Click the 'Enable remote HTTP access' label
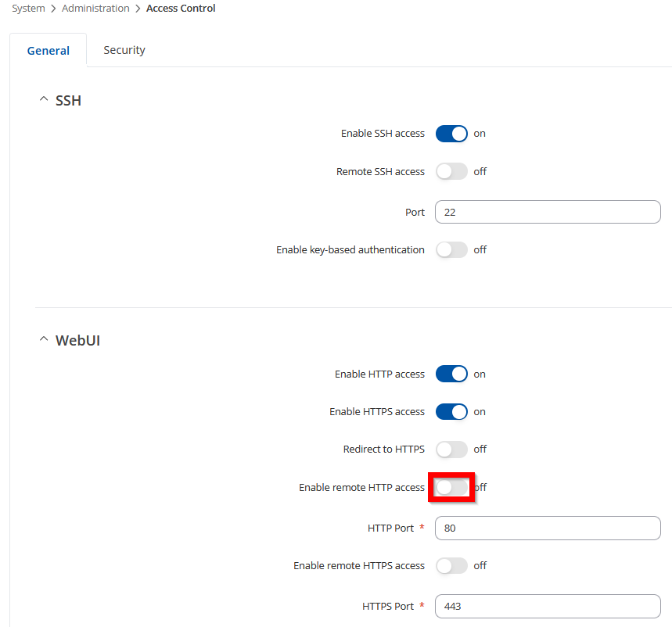The width and height of the screenshot is (672, 627). [361, 487]
